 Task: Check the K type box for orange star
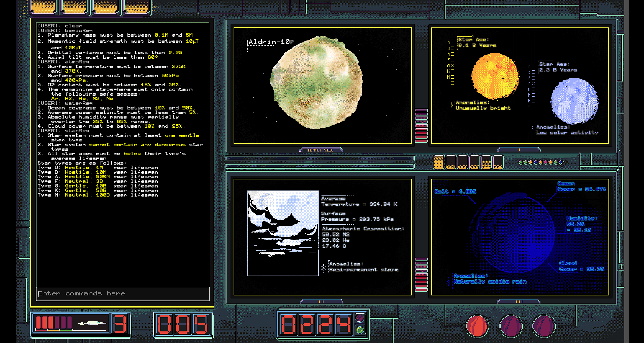[453, 71]
